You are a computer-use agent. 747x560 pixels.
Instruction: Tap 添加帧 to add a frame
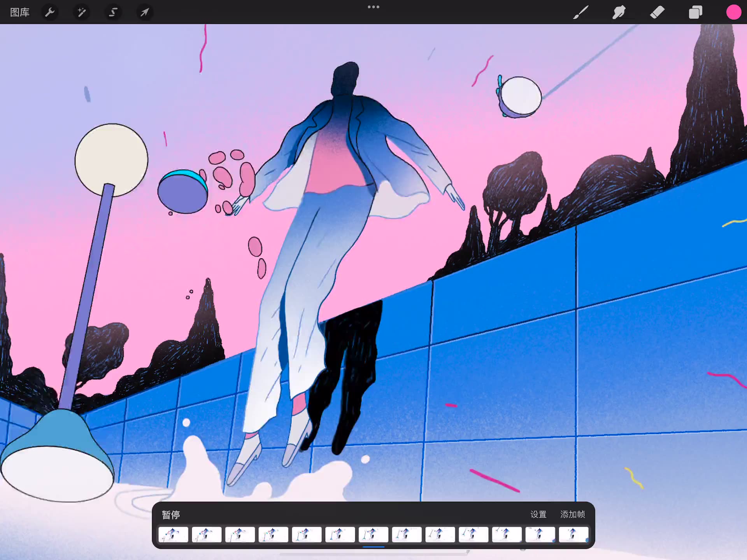click(573, 514)
